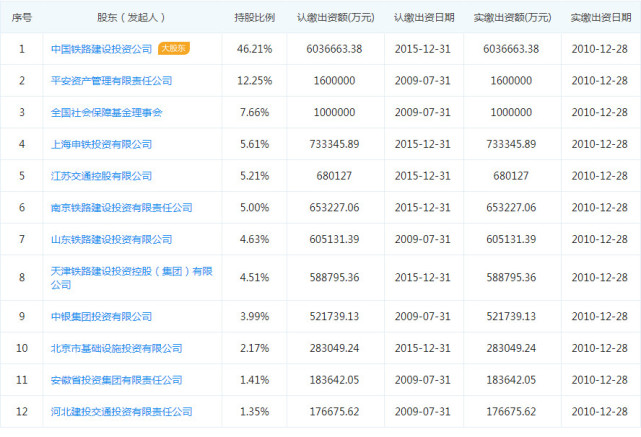Click column header 实缴出资额(万元)
This screenshot has height=437, width=641.
pyautogui.click(x=512, y=18)
